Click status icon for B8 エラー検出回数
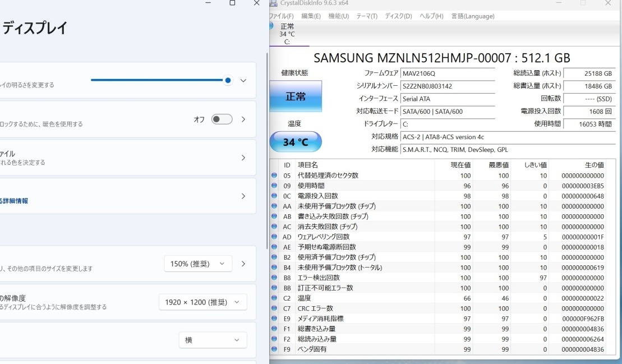The height and width of the screenshot is (364, 622). coord(274,278)
